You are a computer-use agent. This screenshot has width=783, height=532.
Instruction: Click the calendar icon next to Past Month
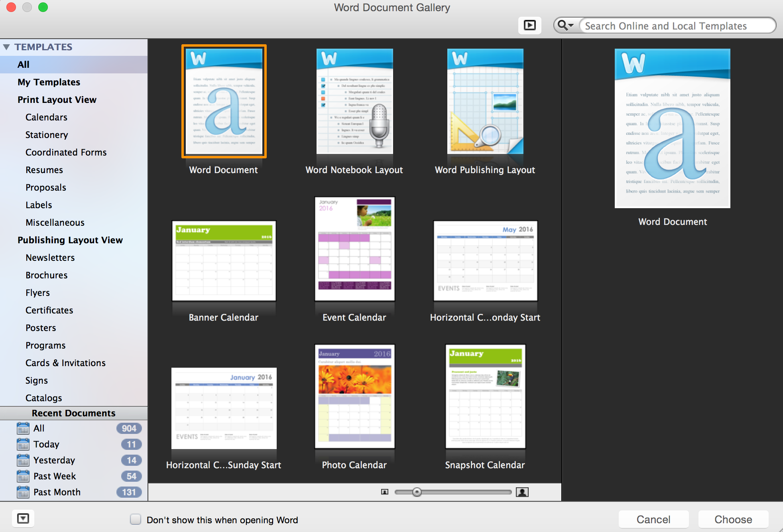(23, 492)
